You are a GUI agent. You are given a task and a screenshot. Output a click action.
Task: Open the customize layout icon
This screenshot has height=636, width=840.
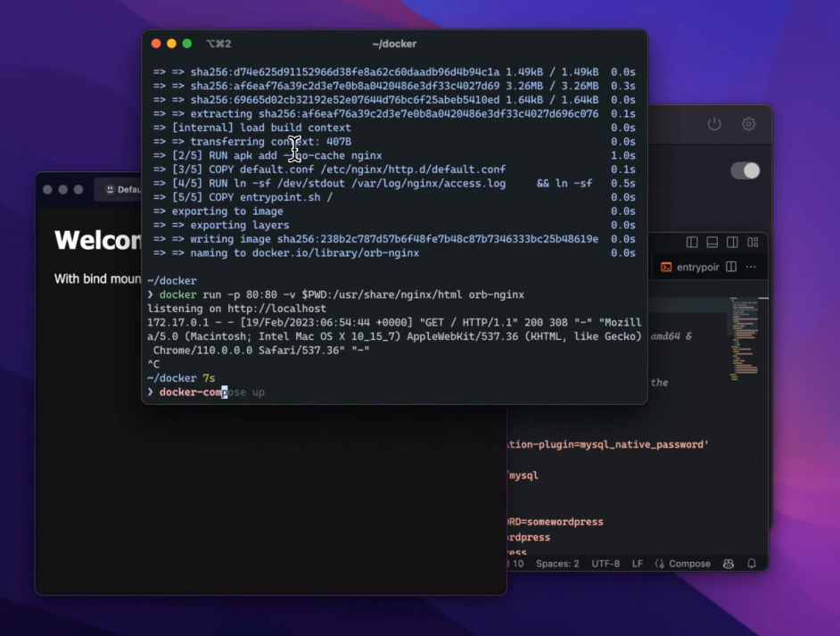(754, 242)
